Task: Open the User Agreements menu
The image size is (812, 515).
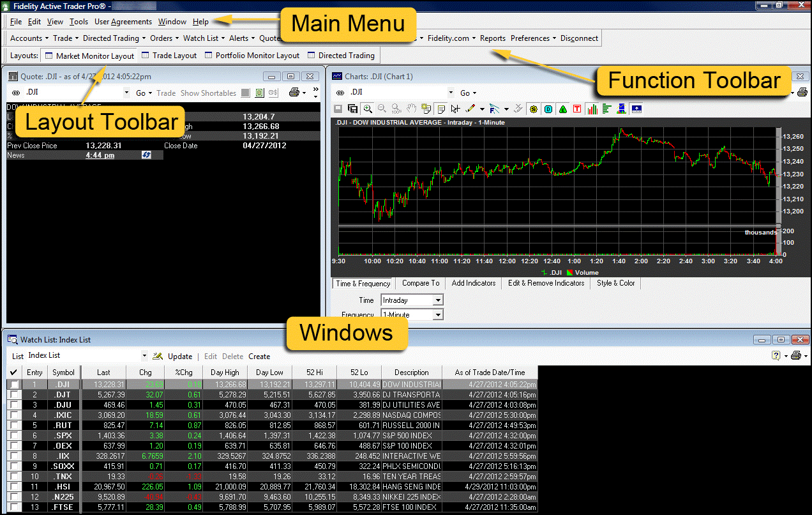Action: point(123,22)
